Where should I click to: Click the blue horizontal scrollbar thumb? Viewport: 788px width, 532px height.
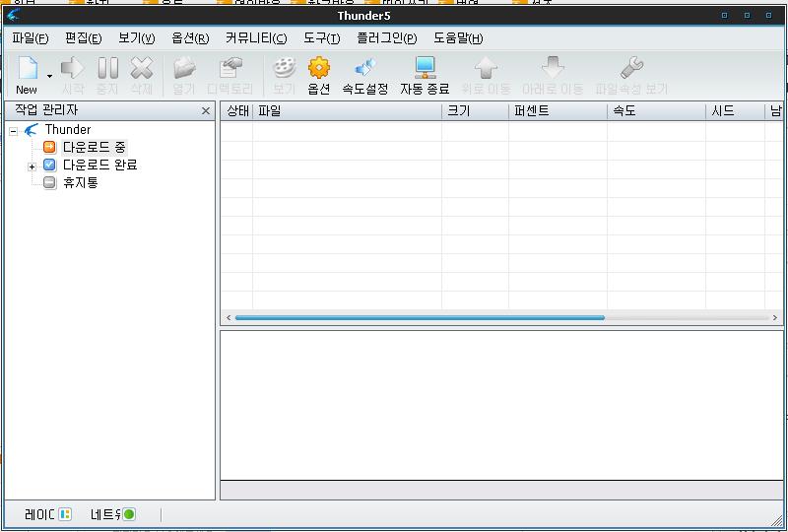(420, 318)
